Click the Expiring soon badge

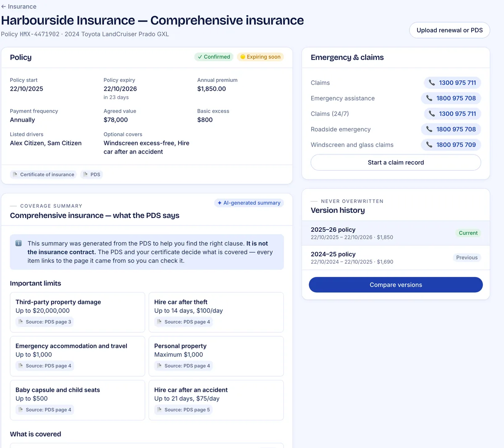click(x=260, y=57)
